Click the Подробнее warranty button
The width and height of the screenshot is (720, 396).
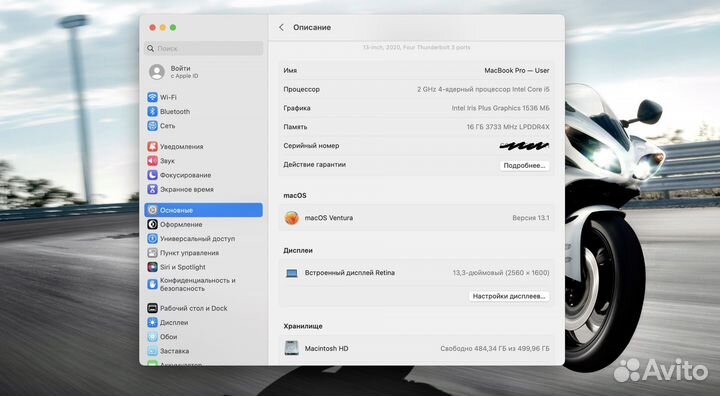524,166
